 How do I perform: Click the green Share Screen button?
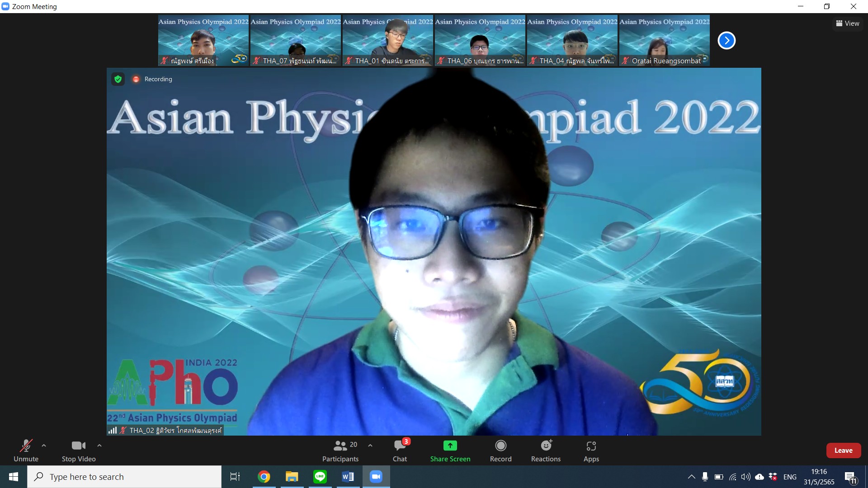pos(450,450)
